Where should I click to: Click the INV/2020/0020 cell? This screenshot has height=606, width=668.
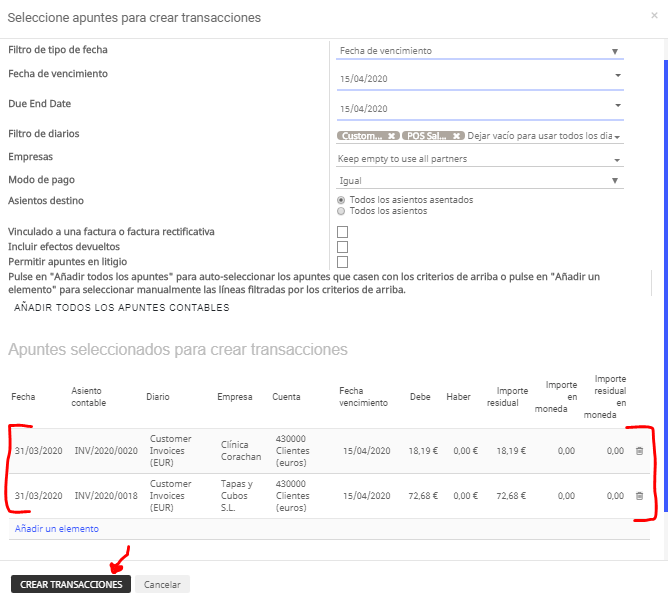[106, 451]
